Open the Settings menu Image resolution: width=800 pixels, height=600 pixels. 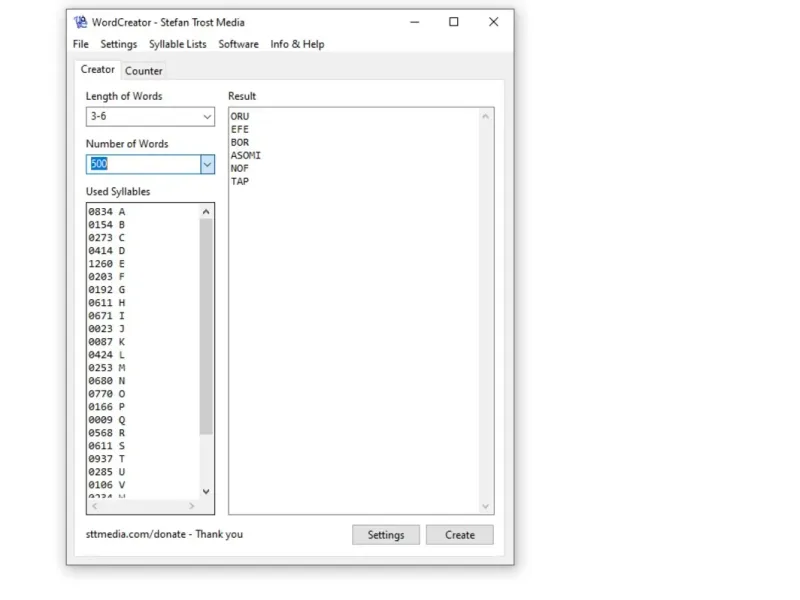tap(118, 44)
